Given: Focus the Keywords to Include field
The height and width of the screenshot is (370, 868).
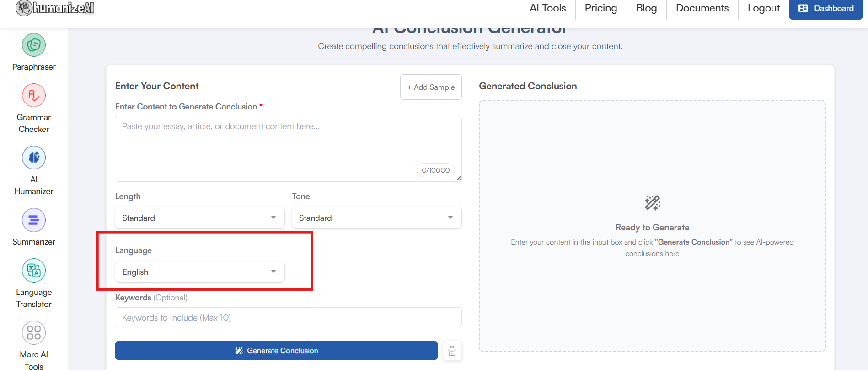Looking at the screenshot, I should coord(288,317).
